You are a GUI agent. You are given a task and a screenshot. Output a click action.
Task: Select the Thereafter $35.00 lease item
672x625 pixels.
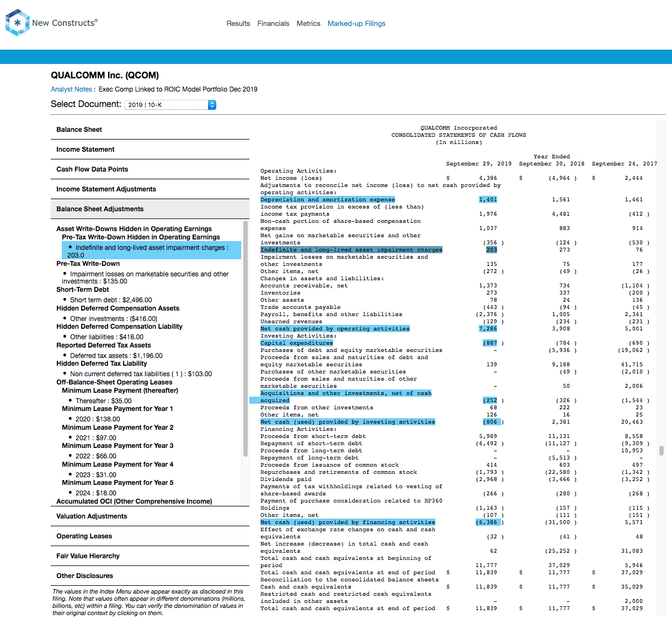pos(103,401)
